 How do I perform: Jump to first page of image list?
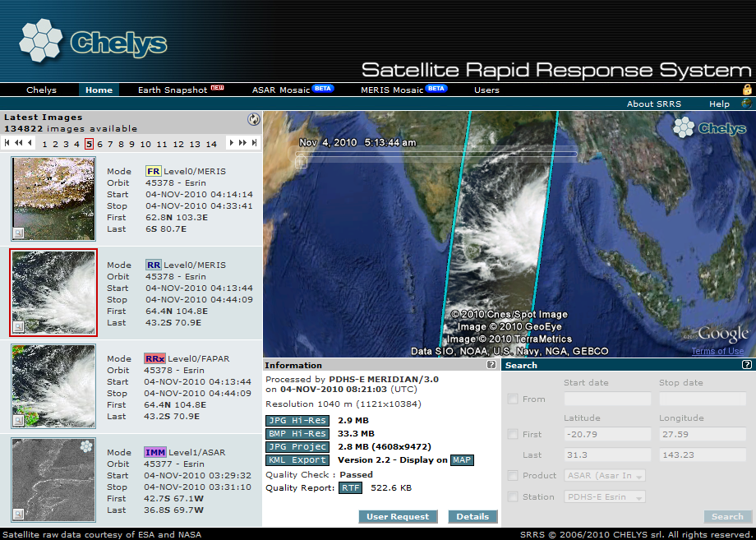(7, 143)
